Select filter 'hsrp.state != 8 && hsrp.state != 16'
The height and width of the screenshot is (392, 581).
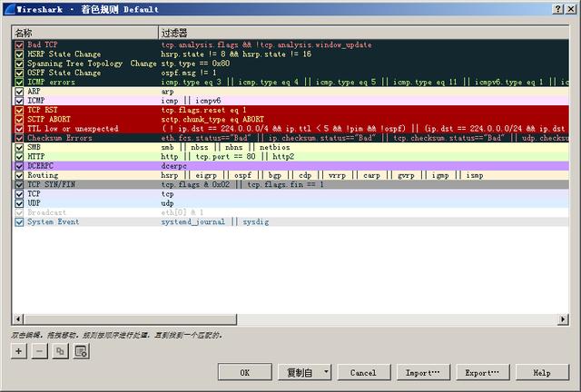236,54
